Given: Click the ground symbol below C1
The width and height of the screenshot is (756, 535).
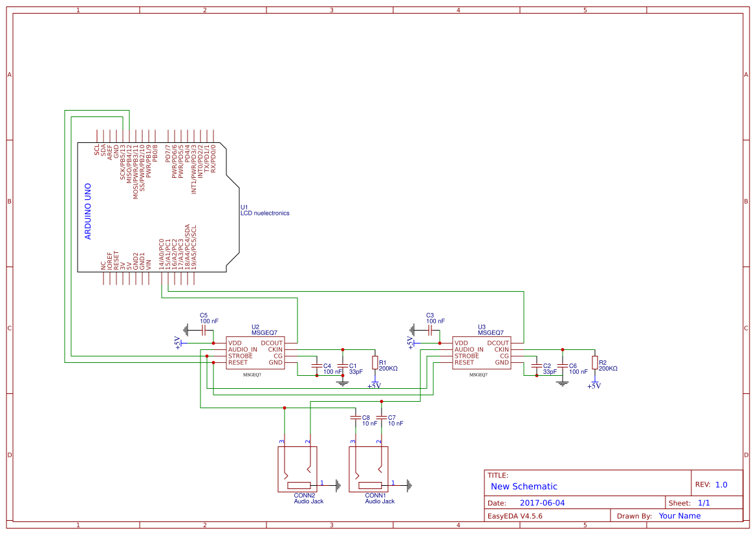Looking at the screenshot, I should coord(341,383).
